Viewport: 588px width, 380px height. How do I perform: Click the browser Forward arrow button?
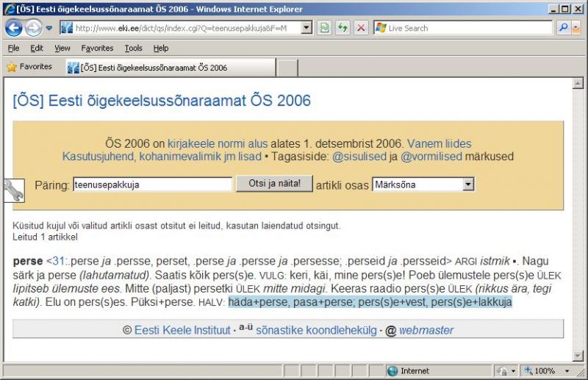33,28
